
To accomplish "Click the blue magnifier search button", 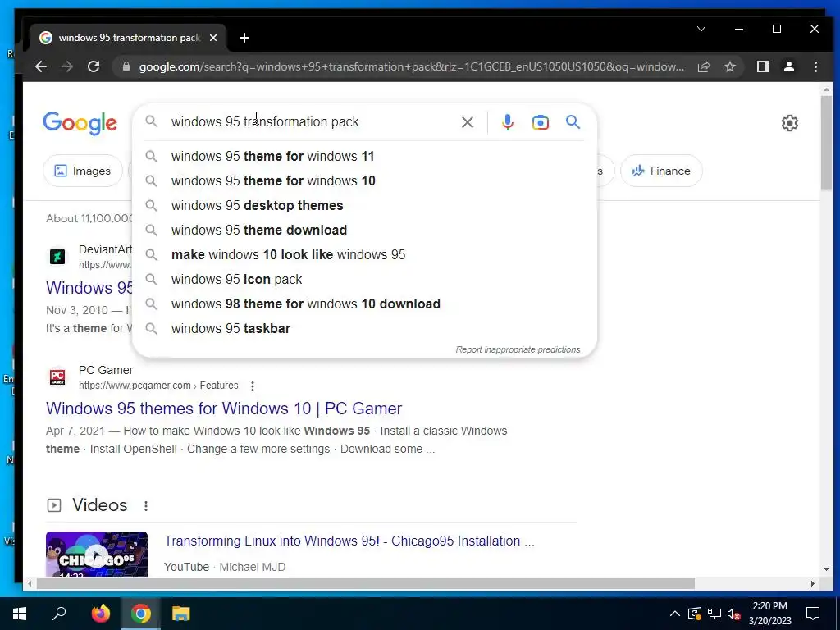I will (573, 122).
